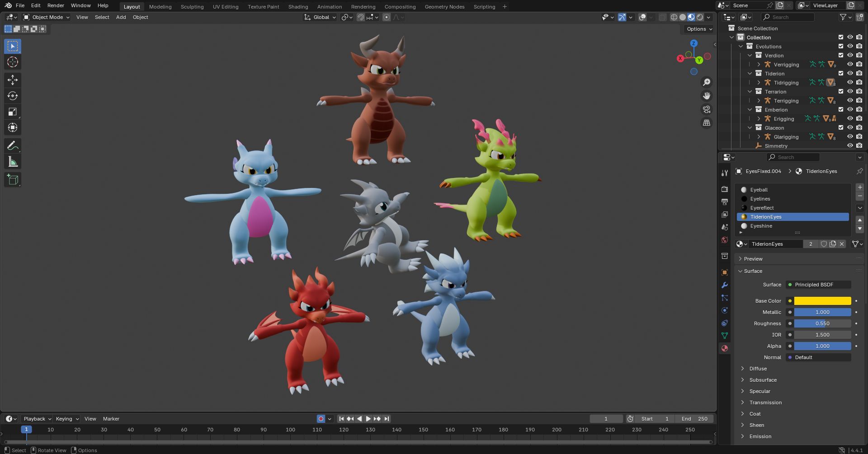Switch to the Sculpting workspace tab
868x454 pixels.
[192, 7]
